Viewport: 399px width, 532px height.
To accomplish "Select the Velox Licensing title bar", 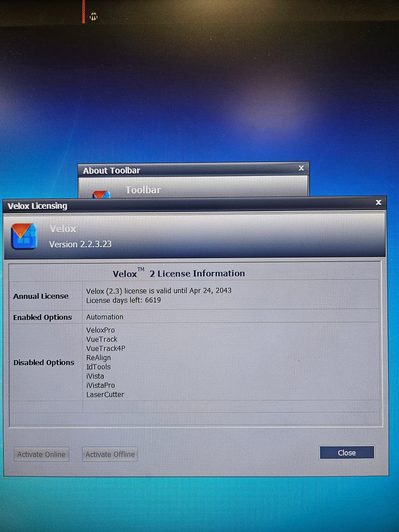I will pos(194,205).
